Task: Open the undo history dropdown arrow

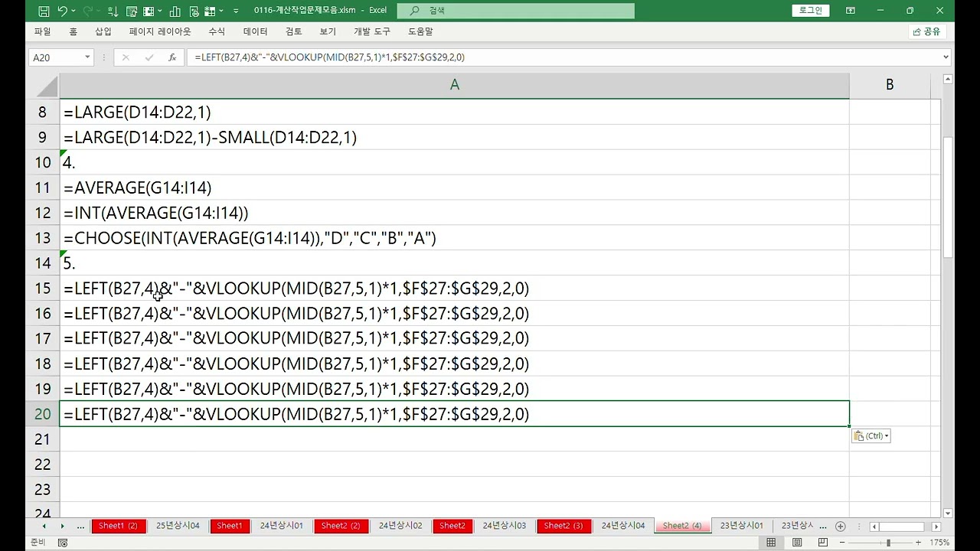Action: (x=73, y=11)
